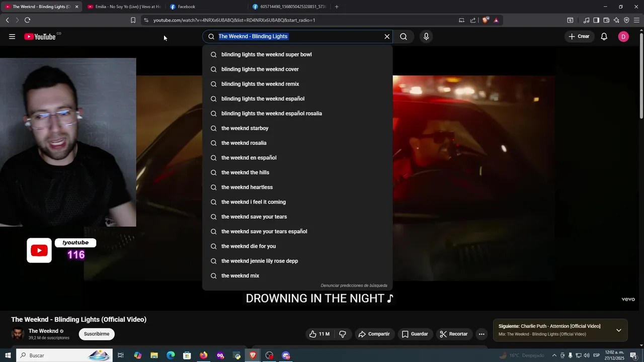The height and width of the screenshot is (362, 644).
Task: Bookmark this page
Action: (x=133, y=20)
